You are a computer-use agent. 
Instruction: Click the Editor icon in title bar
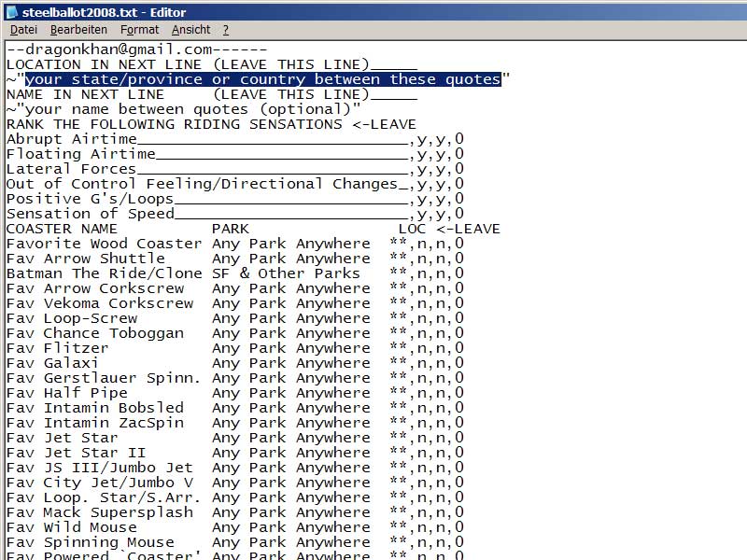point(12,12)
